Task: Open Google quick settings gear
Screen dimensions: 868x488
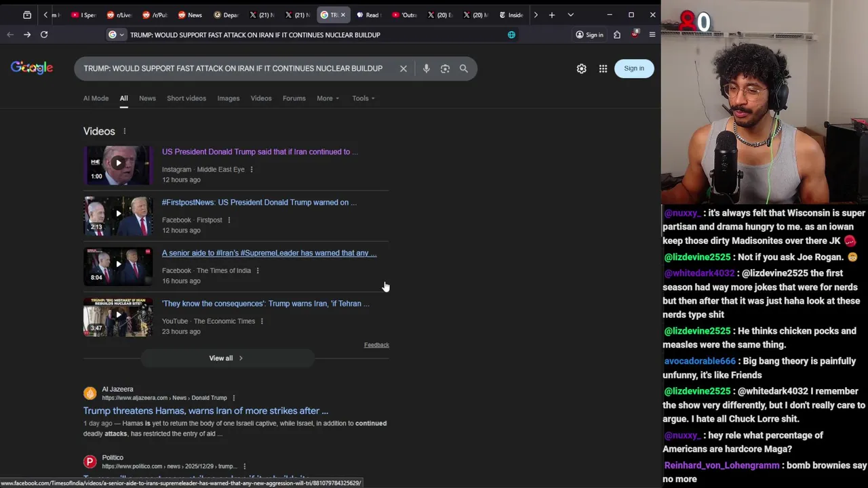Action: point(581,68)
